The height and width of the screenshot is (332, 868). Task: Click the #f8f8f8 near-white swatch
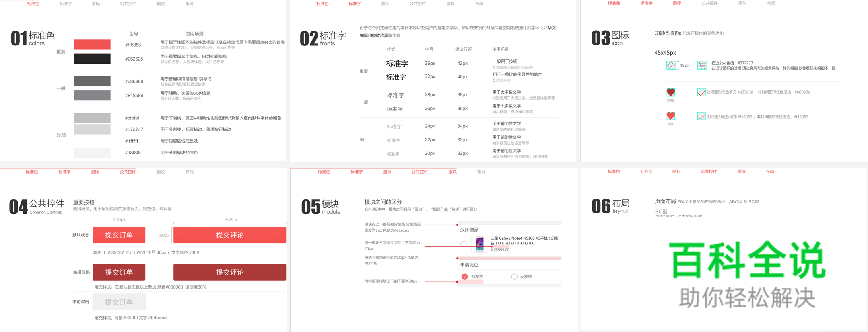point(92,152)
